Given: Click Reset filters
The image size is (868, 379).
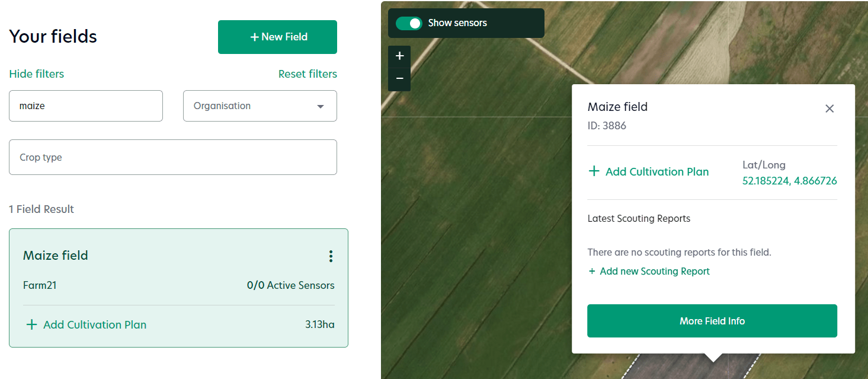Looking at the screenshot, I should coord(308,74).
